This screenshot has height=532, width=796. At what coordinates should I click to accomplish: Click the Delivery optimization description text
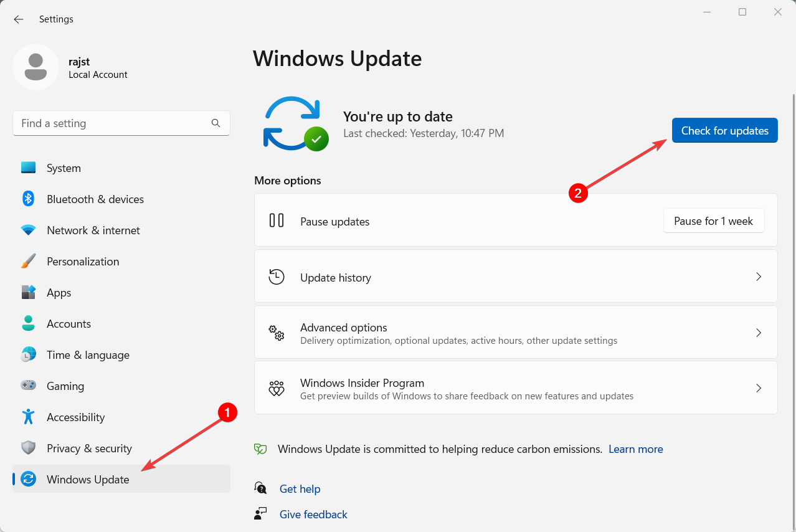[459, 341]
